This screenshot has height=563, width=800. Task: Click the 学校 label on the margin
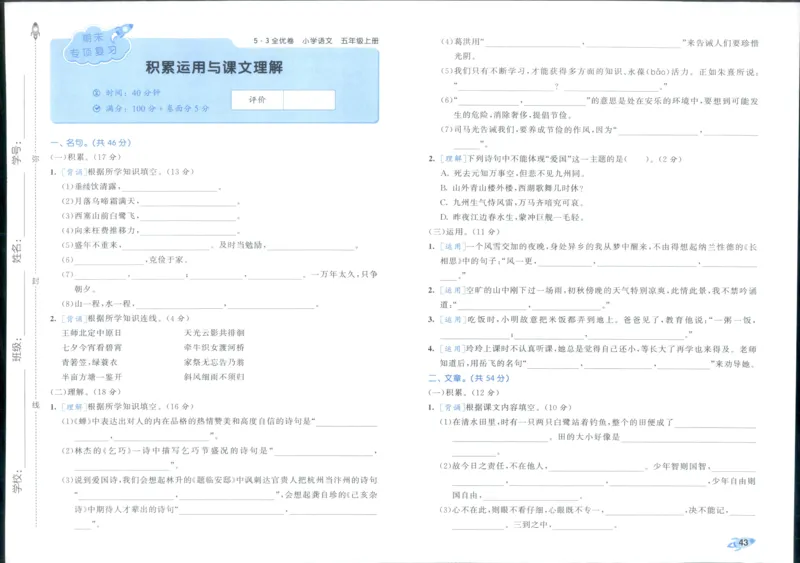point(18,482)
